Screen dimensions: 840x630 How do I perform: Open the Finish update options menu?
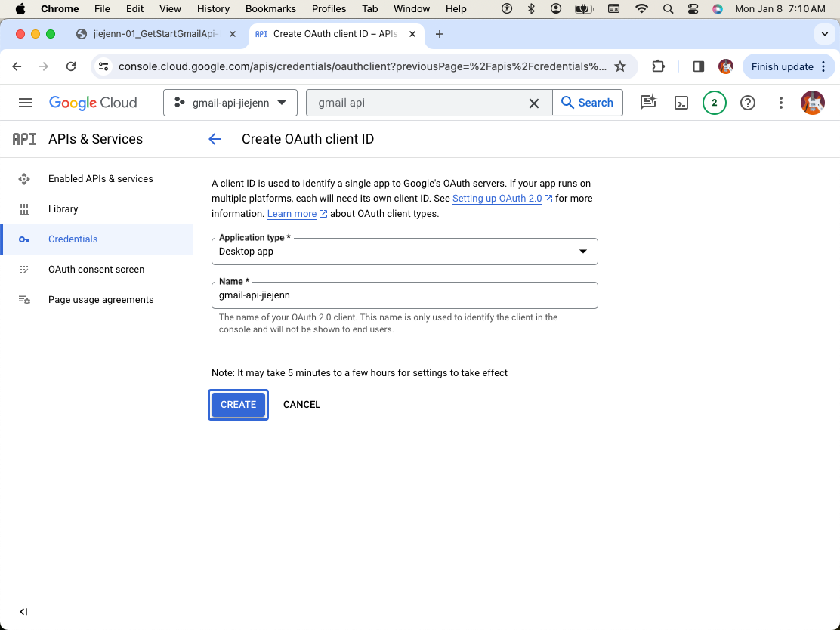pyautogui.click(x=823, y=66)
